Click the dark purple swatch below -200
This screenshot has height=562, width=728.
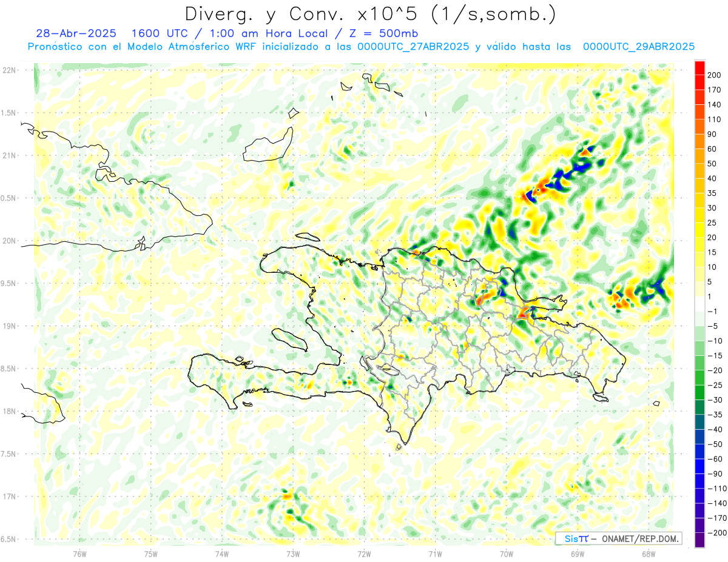click(699, 540)
